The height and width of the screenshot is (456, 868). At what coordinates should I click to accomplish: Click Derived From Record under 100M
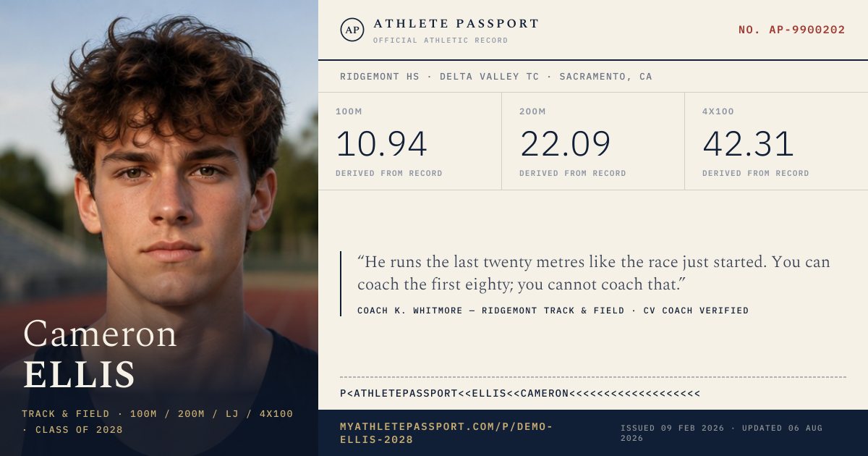coord(389,174)
